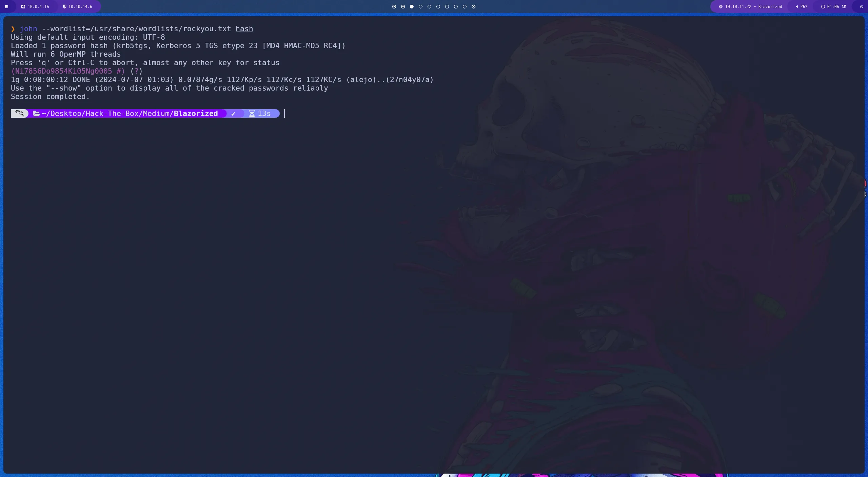868x477 pixels.
Task: Click the VPN shield icon beside 10.10.14.6
Action: click(64, 6)
